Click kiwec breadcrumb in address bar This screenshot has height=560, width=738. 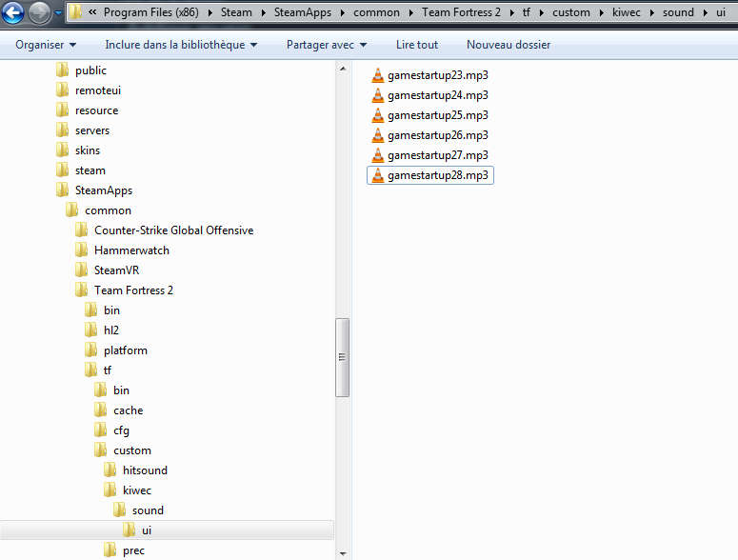point(626,12)
